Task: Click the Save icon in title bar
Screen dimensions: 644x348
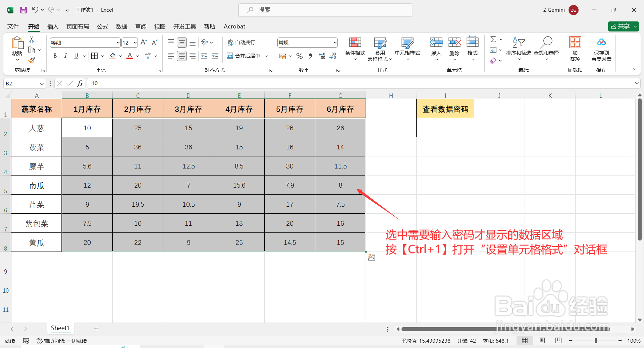Action: (x=23, y=10)
